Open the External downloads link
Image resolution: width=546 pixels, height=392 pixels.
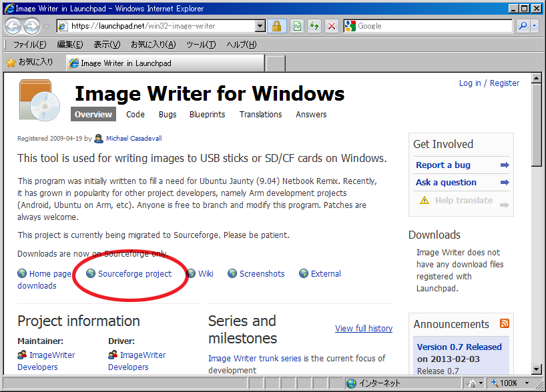tap(326, 274)
